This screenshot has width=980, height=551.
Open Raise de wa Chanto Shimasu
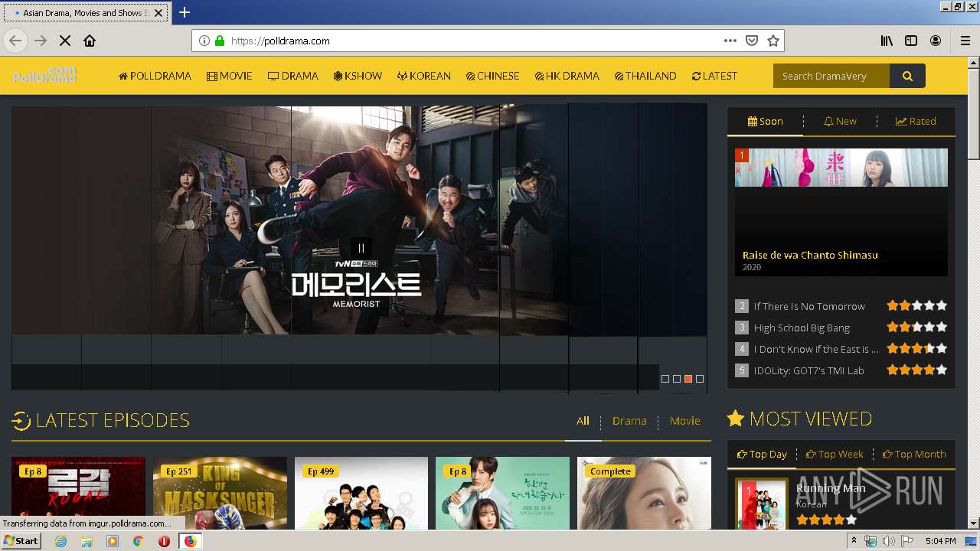tap(810, 255)
